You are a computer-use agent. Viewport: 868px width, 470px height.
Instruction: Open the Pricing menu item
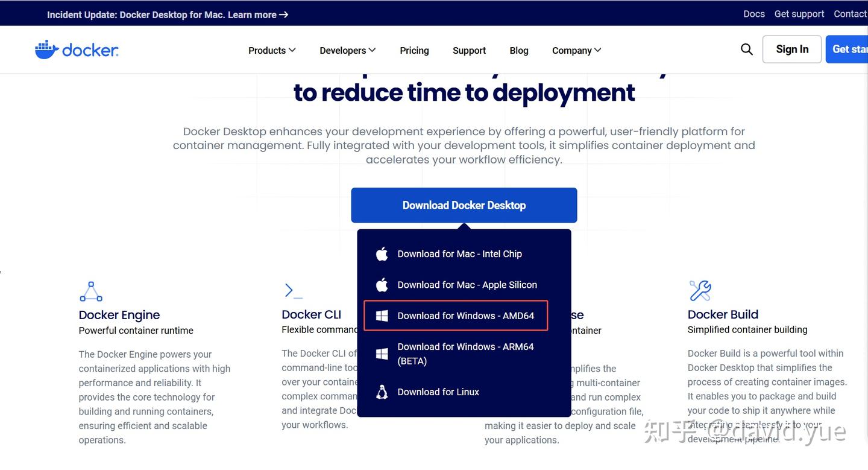tap(414, 50)
